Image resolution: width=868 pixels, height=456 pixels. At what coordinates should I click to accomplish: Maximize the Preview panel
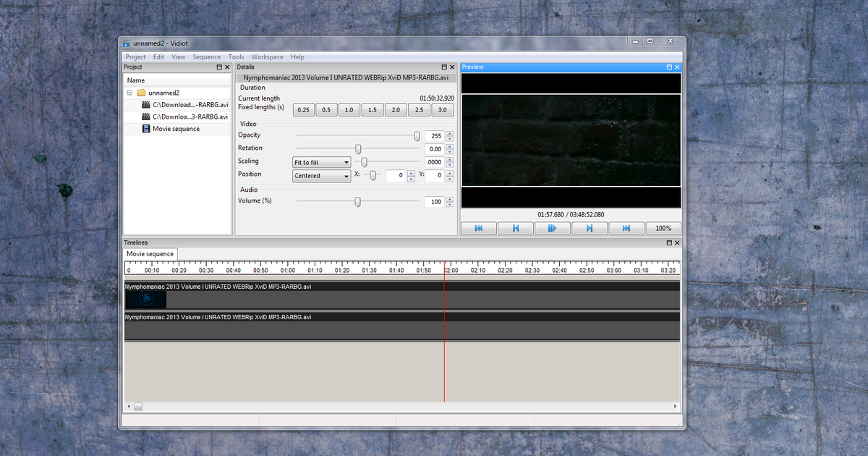669,67
